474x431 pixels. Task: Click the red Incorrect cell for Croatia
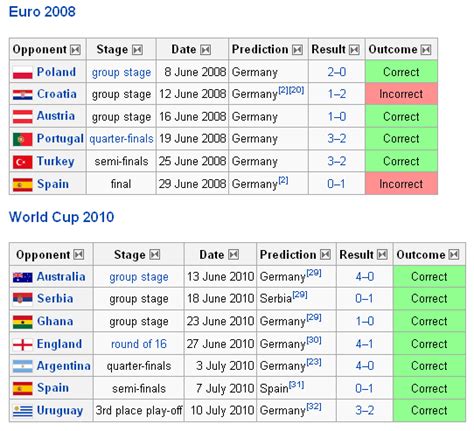pyautogui.click(x=401, y=94)
